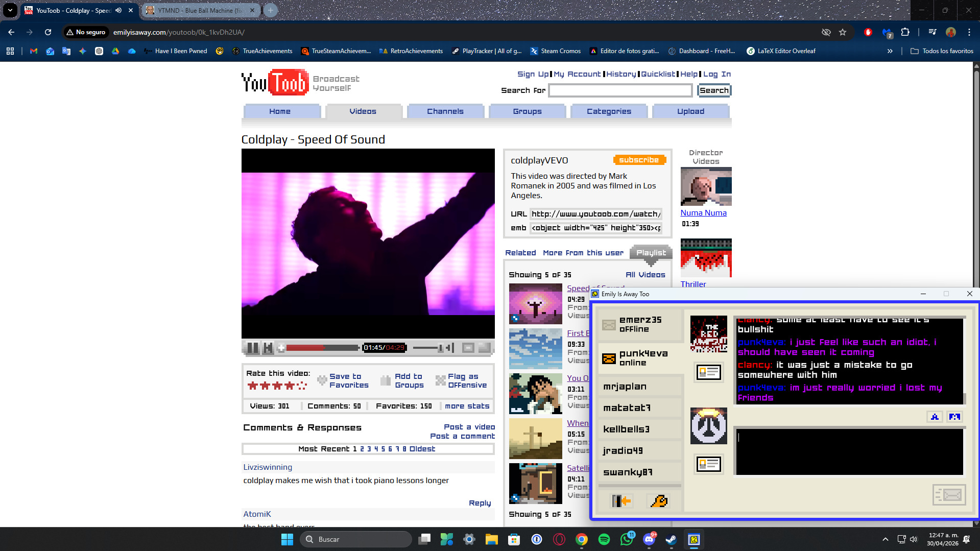Click the Flag as Offensive icon

tap(440, 380)
